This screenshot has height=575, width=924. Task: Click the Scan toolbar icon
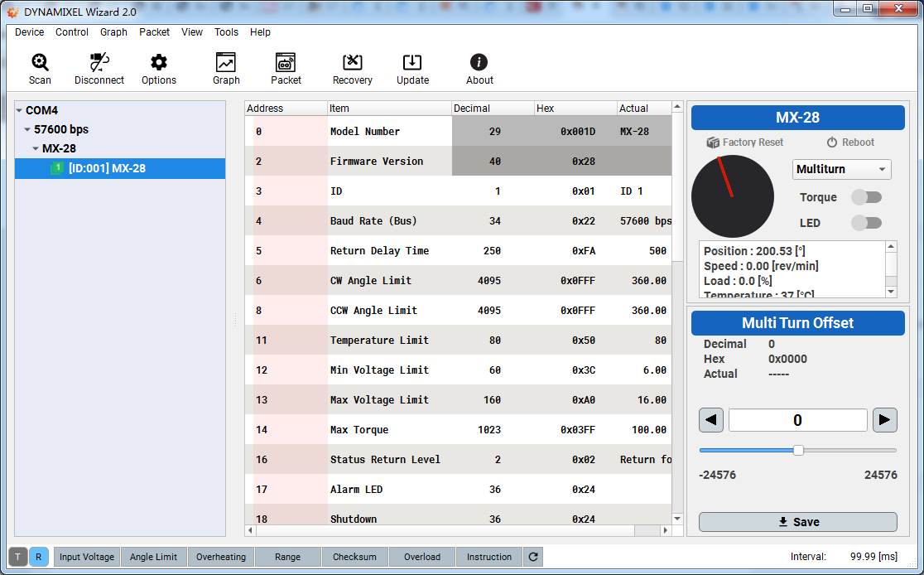click(40, 63)
